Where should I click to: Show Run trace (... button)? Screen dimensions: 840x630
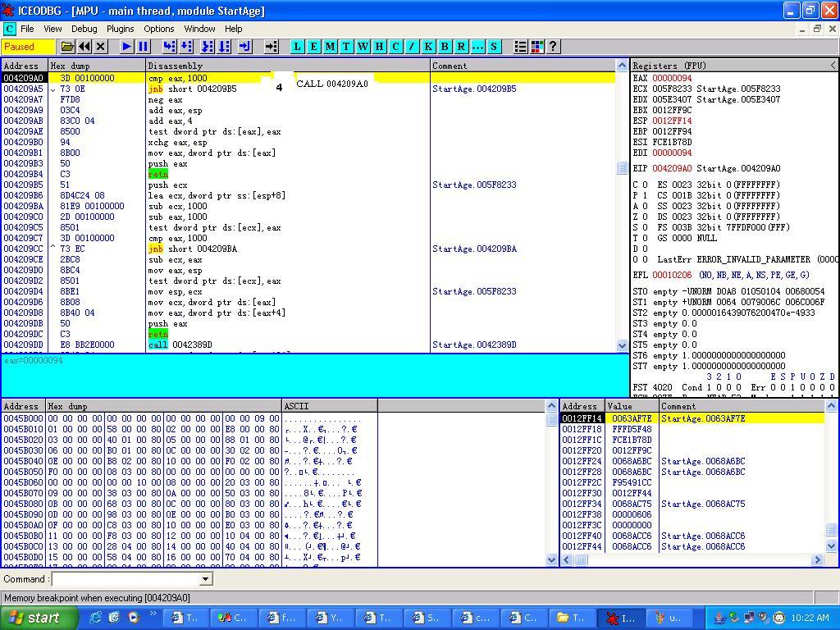[x=477, y=47]
